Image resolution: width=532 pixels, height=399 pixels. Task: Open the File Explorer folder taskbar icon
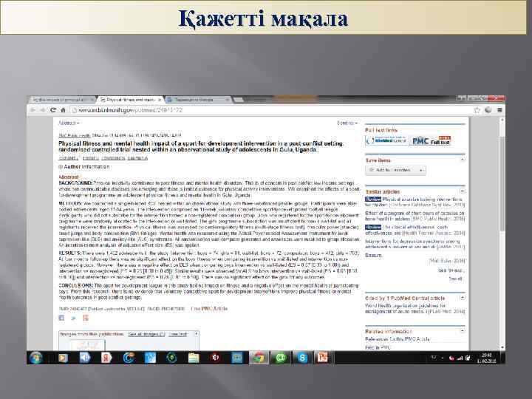click(194, 358)
